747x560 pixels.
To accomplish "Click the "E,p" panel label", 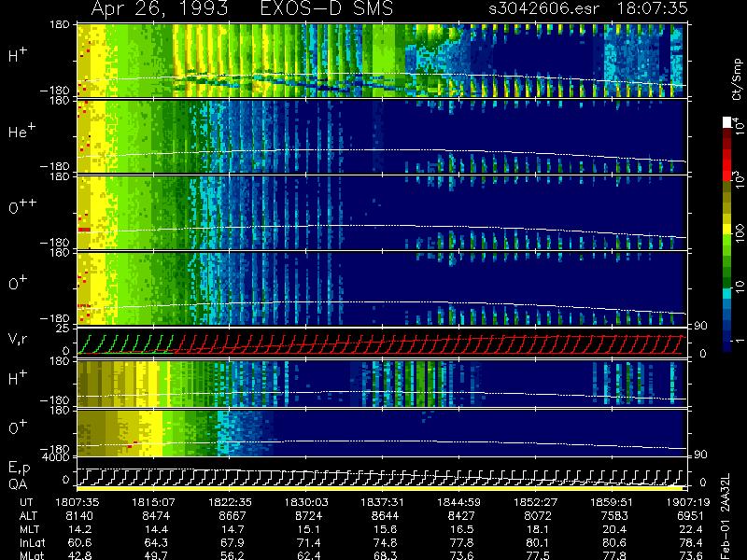I will [19, 469].
